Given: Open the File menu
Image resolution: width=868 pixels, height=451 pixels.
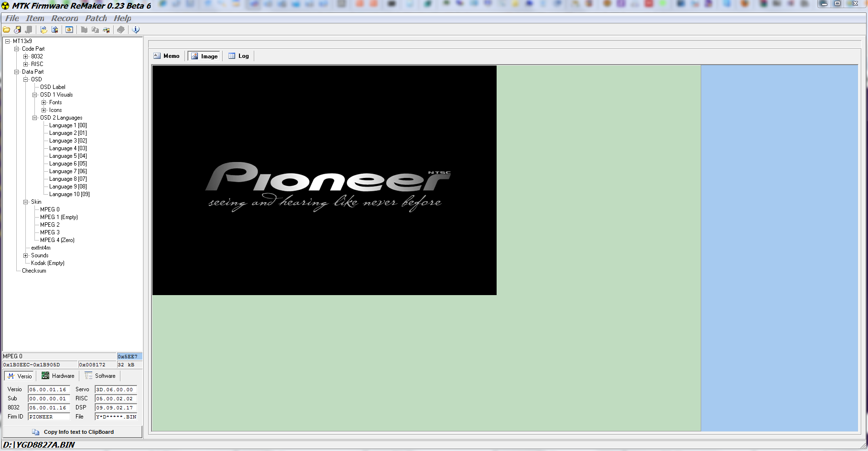Looking at the screenshot, I should [x=12, y=18].
